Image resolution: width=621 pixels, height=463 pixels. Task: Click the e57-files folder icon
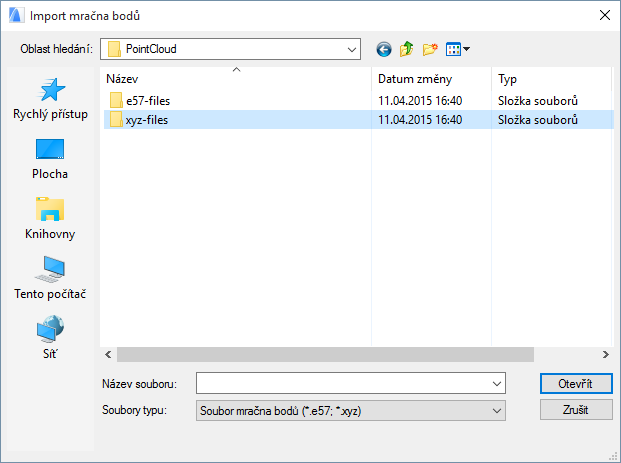point(116,101)
